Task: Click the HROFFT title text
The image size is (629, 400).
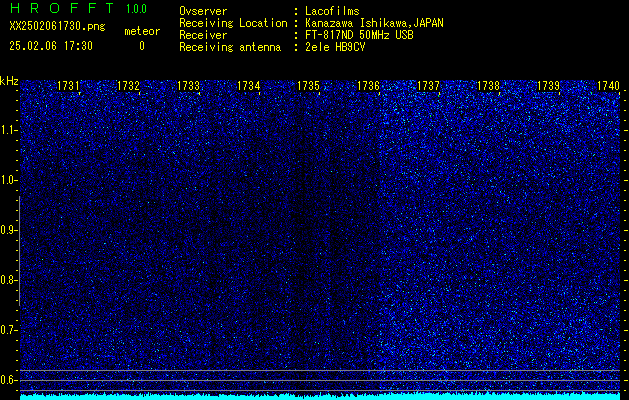Action: point(62,8)
